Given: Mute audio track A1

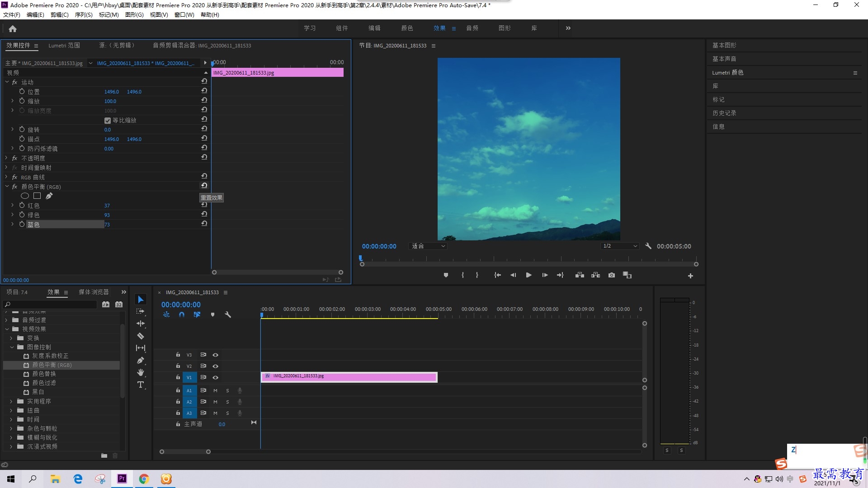Looking at the screenshot, I should click(x=215, y=390).
